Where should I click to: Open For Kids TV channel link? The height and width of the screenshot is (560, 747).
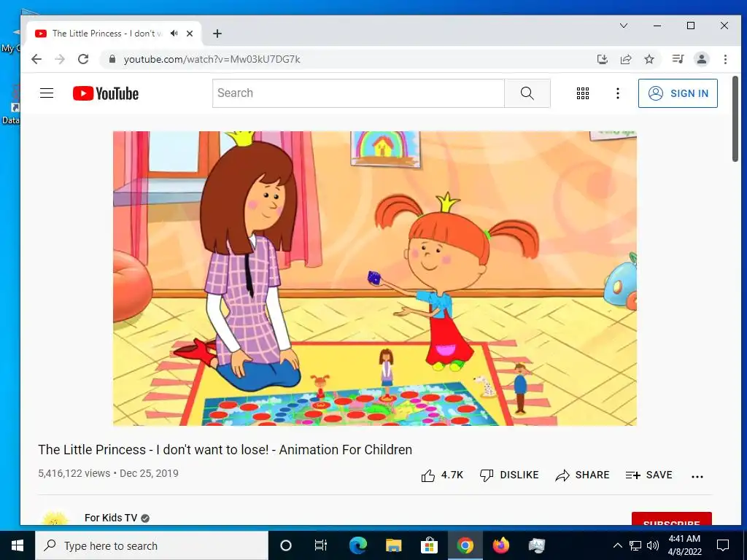click(111, 518)
